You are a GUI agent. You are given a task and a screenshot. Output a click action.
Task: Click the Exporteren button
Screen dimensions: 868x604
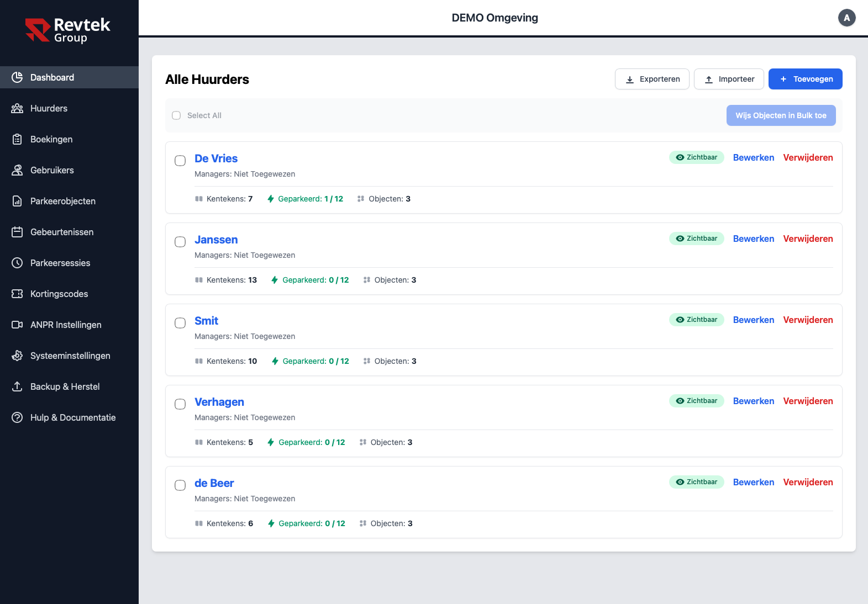(652, 79)
